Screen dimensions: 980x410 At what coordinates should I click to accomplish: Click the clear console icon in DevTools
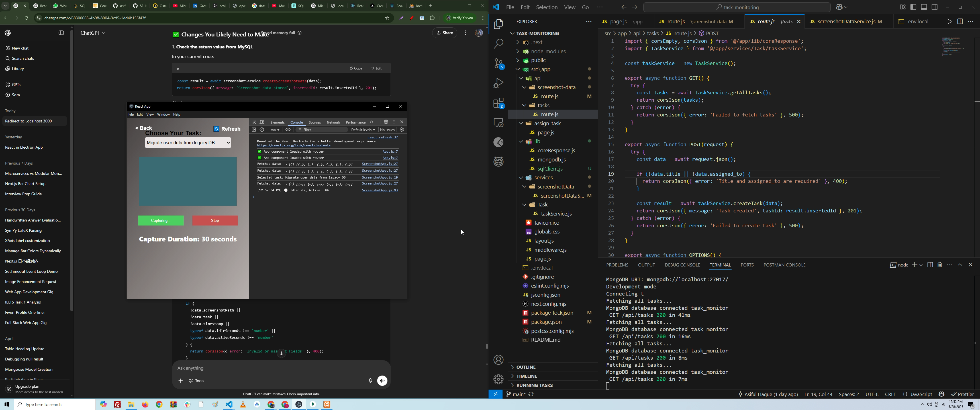pyautogui.click(x=262, y=130)
